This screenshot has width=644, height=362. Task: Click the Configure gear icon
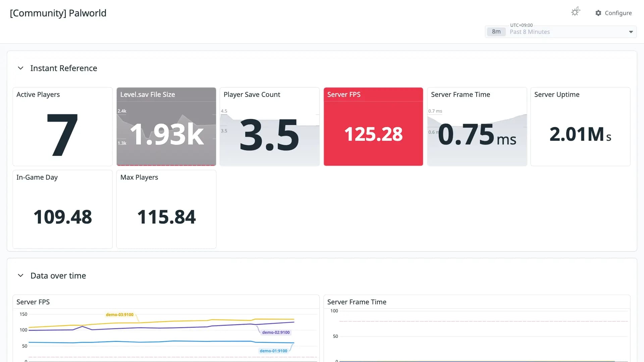pos(598,13)
